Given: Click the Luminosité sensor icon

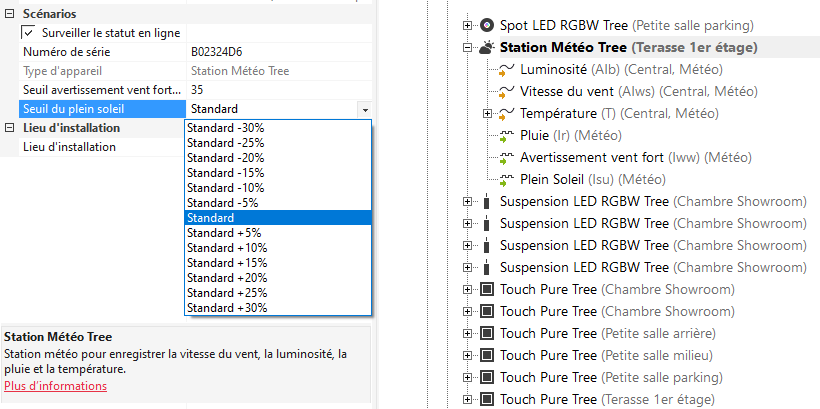Looking at the screenshot, I should [x=505, y=70].
